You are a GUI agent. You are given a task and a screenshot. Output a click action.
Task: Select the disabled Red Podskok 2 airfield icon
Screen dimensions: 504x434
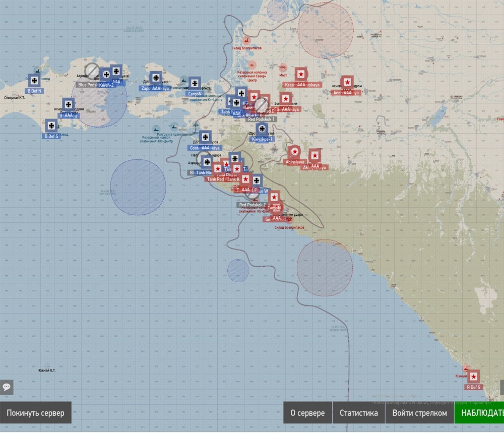[253, 194]
